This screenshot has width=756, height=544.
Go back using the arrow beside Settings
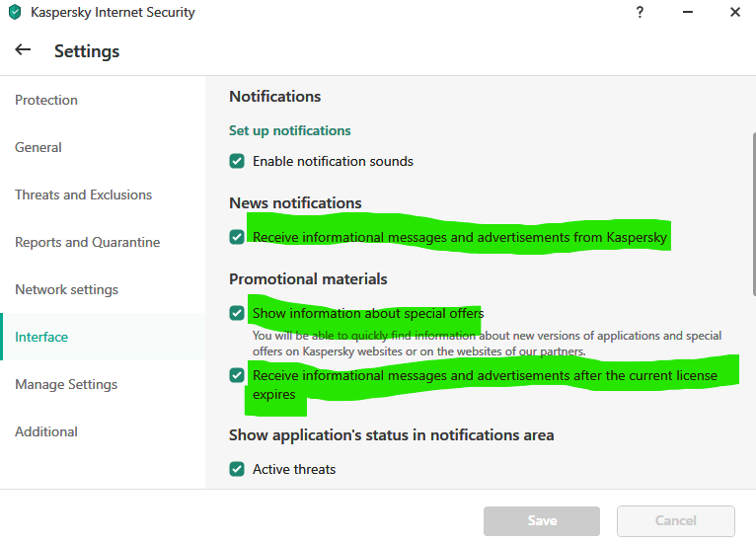pos(23,49)
